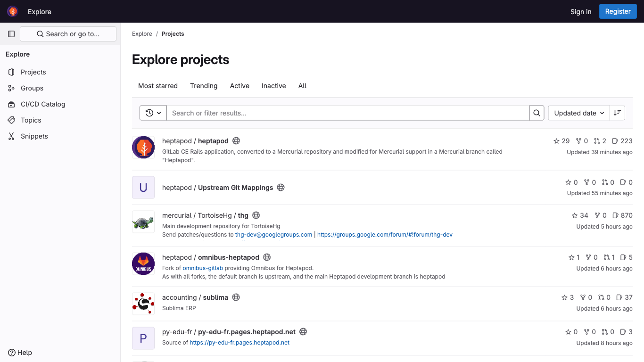Click sublima star count 3
The height and width of the screenshot is (362, 644).
click(x=568, y=297)
